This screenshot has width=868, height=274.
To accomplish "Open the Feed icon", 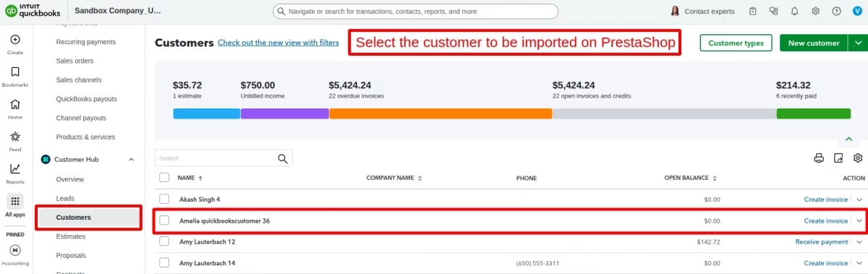I will click(x=15, y=137).
